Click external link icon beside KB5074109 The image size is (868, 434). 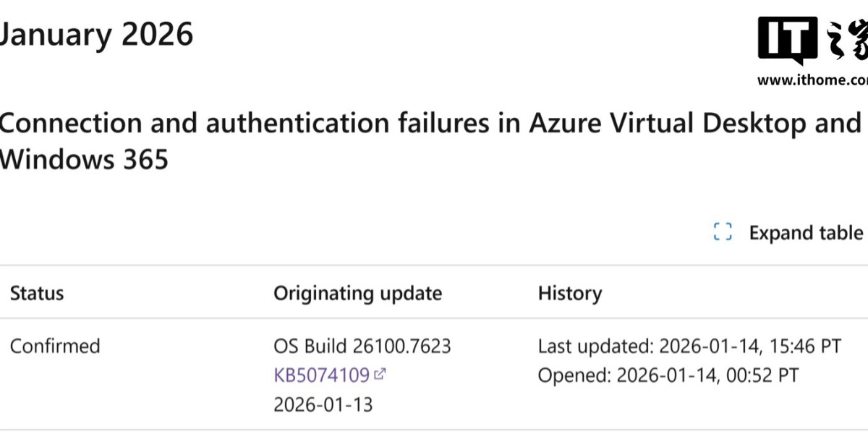tap(380, 375)
